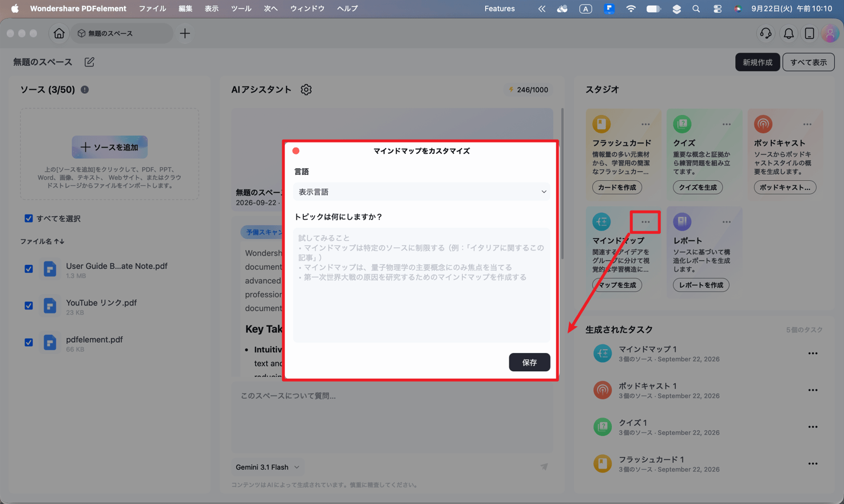844x504 pixels.
Task: Click the Mind Map studio icon
Action: pos(601,221)
